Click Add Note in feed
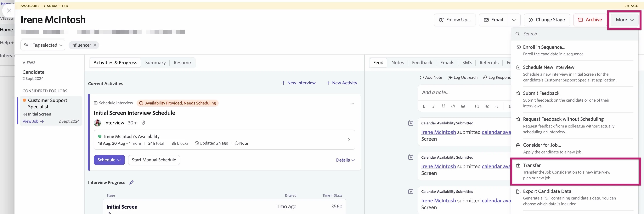Viewport: 644px width, 214px height. coord(431,78)
